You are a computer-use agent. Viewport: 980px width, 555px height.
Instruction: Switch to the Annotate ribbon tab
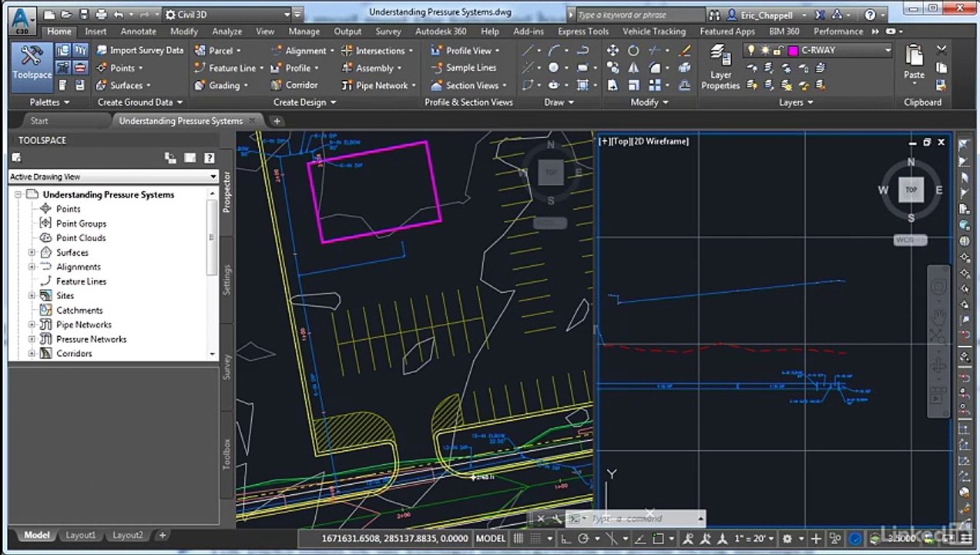tap(138, 32)
